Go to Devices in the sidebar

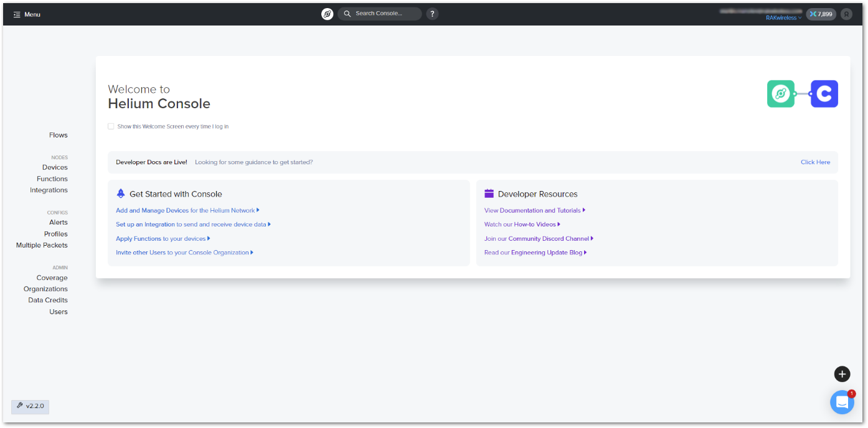tap(55, 167)
